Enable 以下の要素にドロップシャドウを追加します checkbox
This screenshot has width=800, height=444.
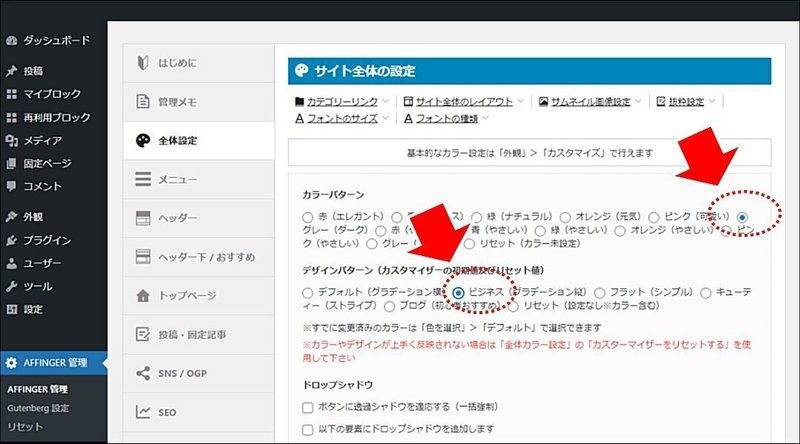(307, 430)
